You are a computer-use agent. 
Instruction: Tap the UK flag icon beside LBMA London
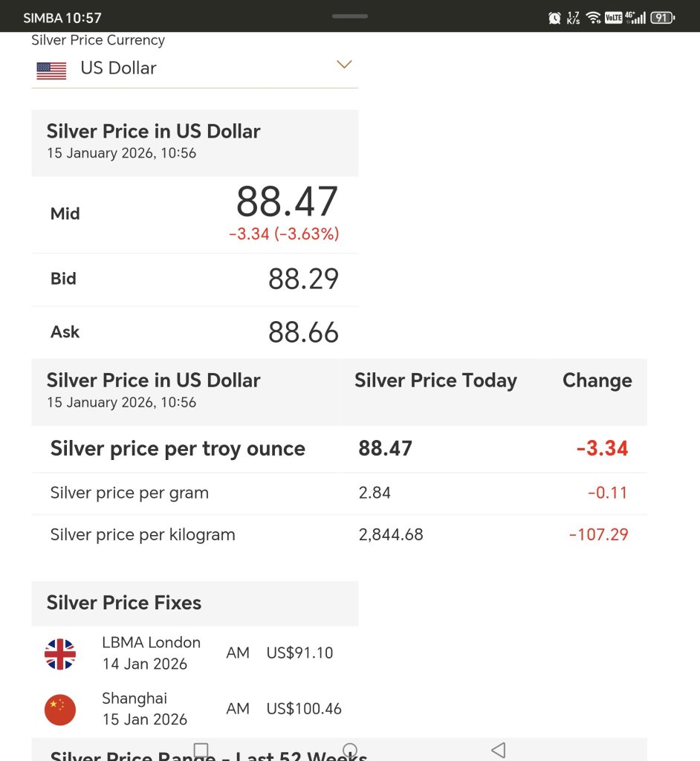60,654
